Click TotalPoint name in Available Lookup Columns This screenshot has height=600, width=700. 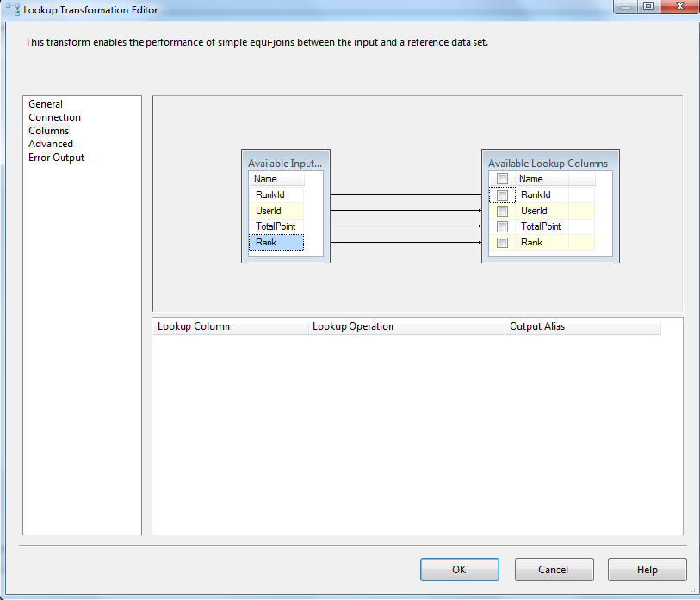point(541,226)
